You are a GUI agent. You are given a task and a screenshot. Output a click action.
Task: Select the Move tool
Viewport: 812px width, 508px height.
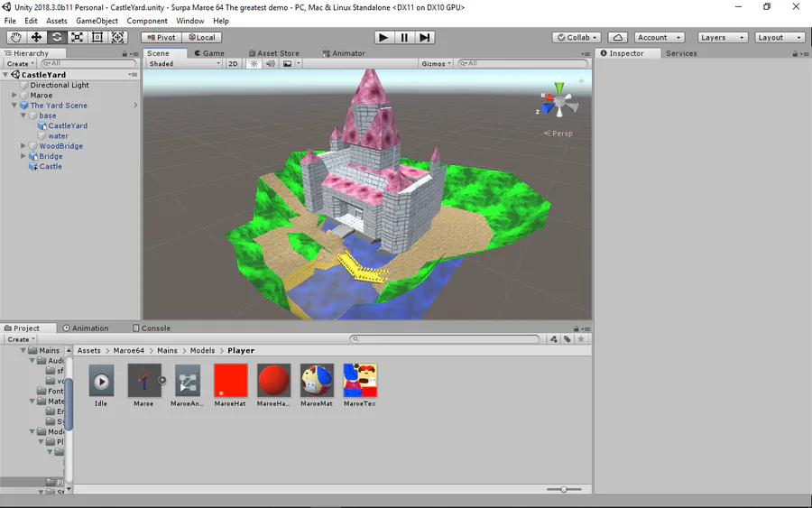36,37
